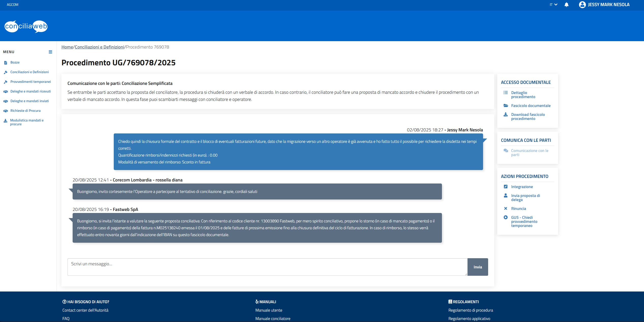This screenshot has height=322, width=644.
Task: Click the Download fascicolo procedimento icon
Action: 506,115
